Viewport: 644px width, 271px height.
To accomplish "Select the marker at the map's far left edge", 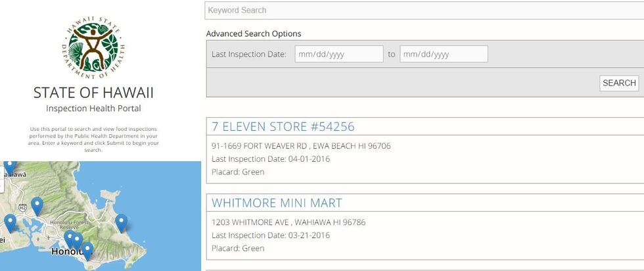I will point(9,223).
